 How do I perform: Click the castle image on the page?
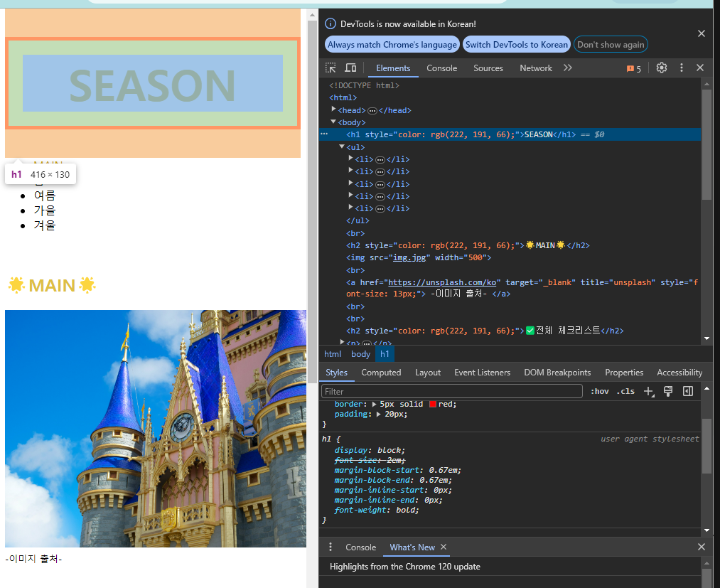pos(156,428)
